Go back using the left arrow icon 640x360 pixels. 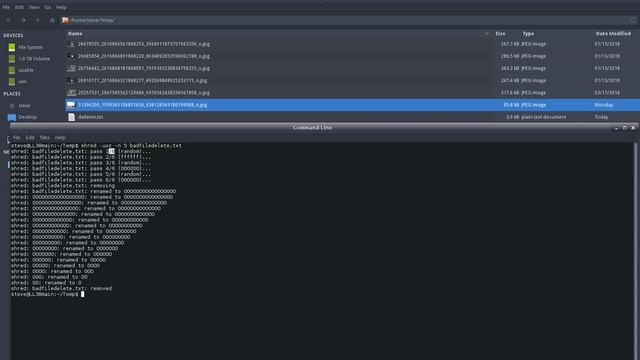pyautogui.click(x=9, y=20)
